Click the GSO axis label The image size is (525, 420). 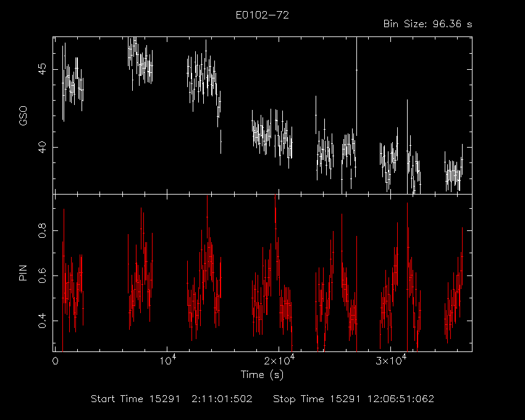tap(23, 116)
